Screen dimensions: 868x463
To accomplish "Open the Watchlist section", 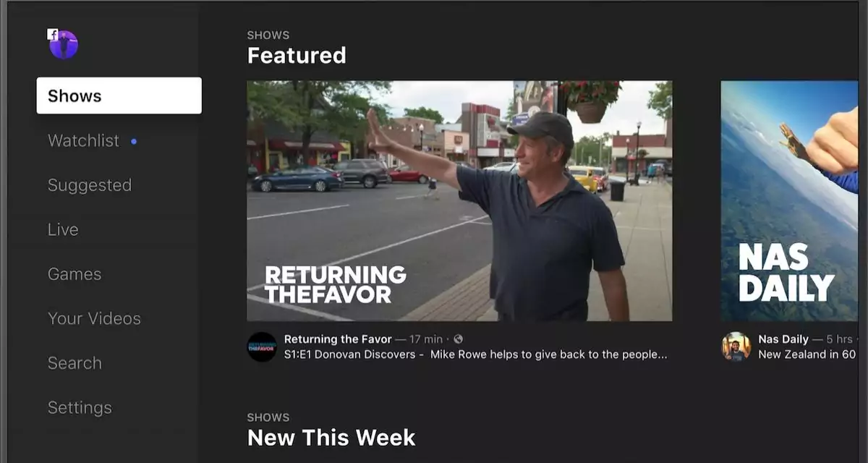I will (x=83, y=140).
